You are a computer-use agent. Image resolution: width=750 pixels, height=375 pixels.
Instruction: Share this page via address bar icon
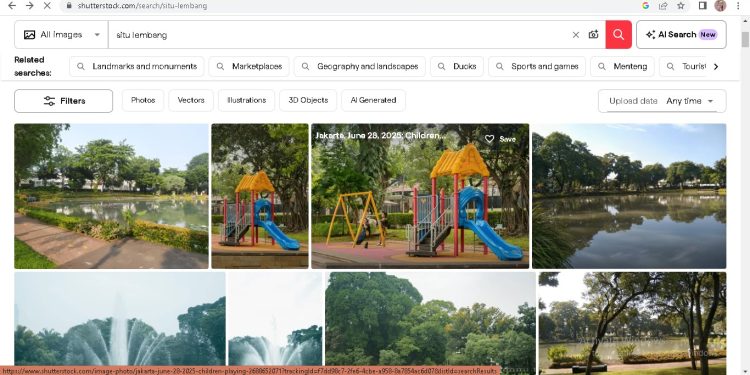click(x=663, y=6)
